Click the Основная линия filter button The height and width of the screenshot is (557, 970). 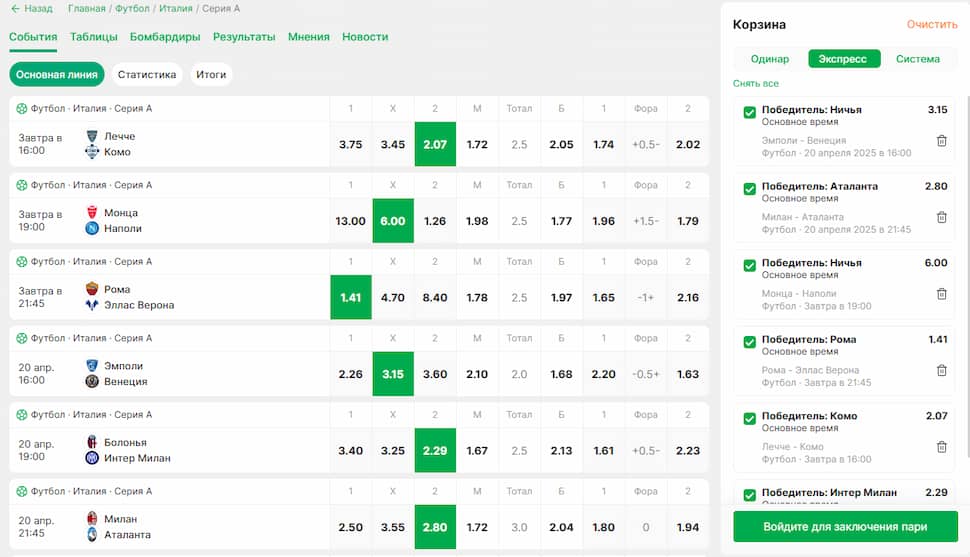pyautogui.click(x=57, y=74)
